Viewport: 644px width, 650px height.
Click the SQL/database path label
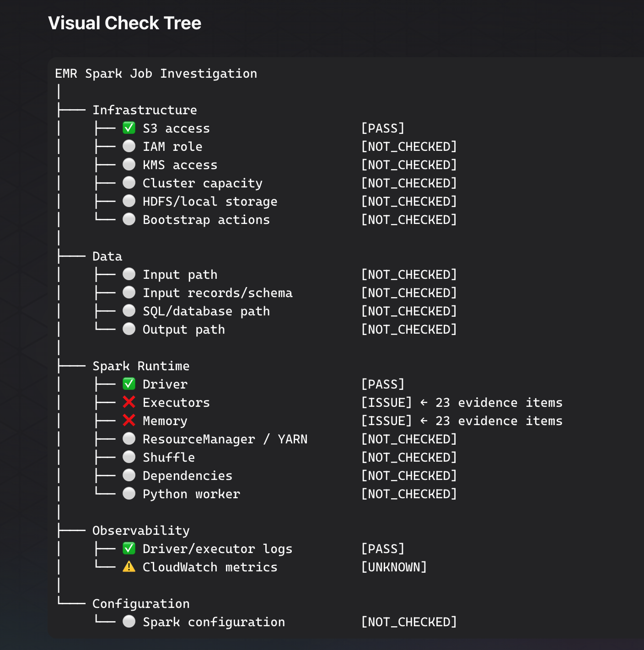pos(206,311)
